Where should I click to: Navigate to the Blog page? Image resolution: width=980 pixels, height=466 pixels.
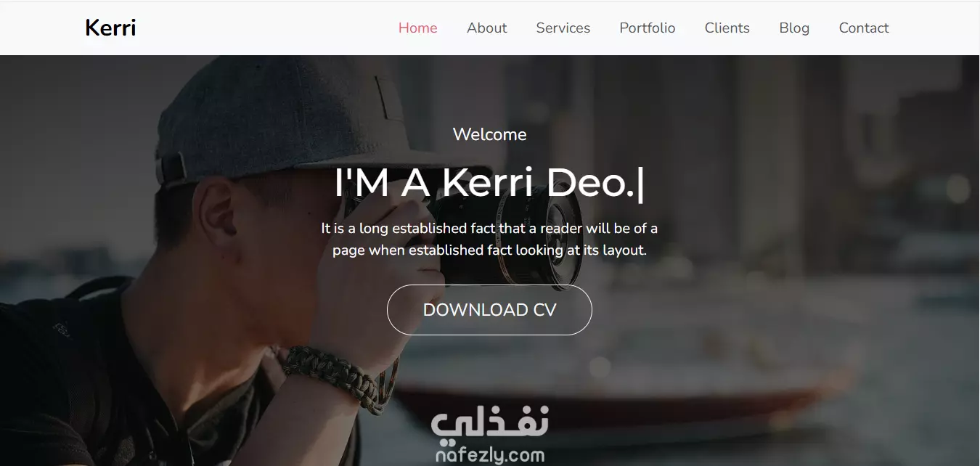[794, 28]
